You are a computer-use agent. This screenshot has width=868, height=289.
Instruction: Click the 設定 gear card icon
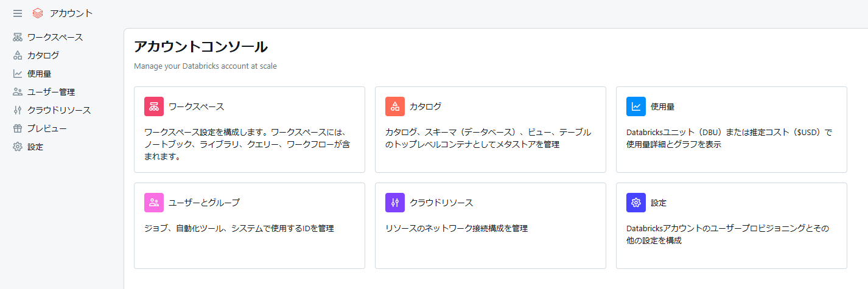(x=636, y=203)
